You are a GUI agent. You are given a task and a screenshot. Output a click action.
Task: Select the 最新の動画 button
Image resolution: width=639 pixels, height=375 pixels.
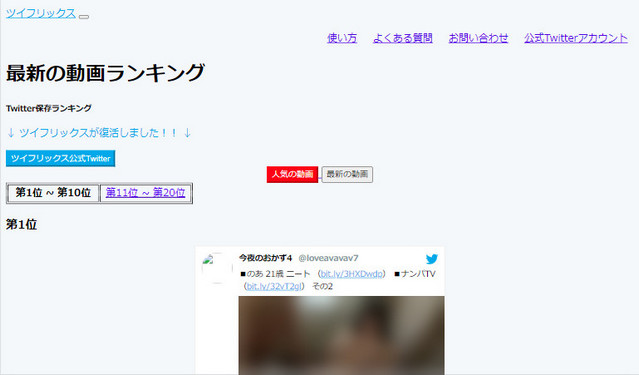tap(347, 174)
